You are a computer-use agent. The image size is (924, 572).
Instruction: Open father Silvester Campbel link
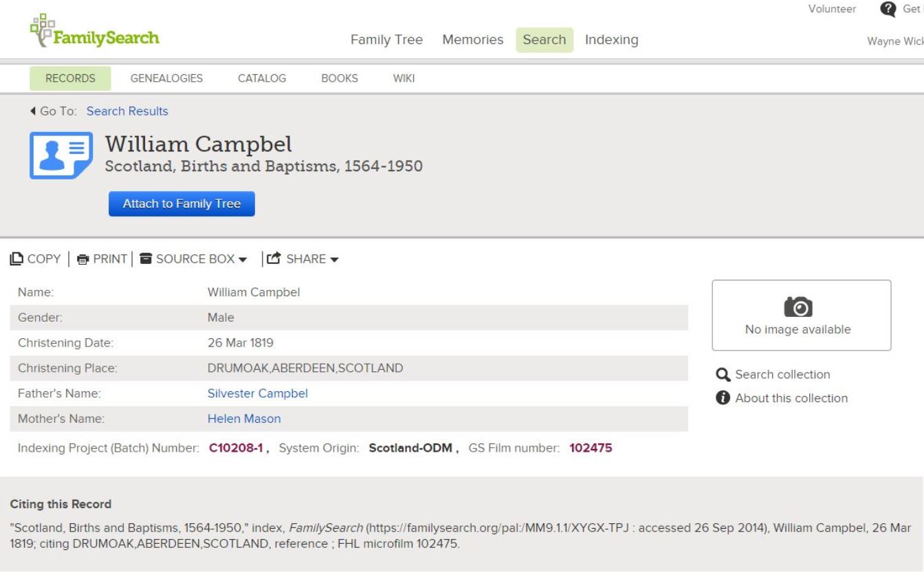[x=258, y=393]
